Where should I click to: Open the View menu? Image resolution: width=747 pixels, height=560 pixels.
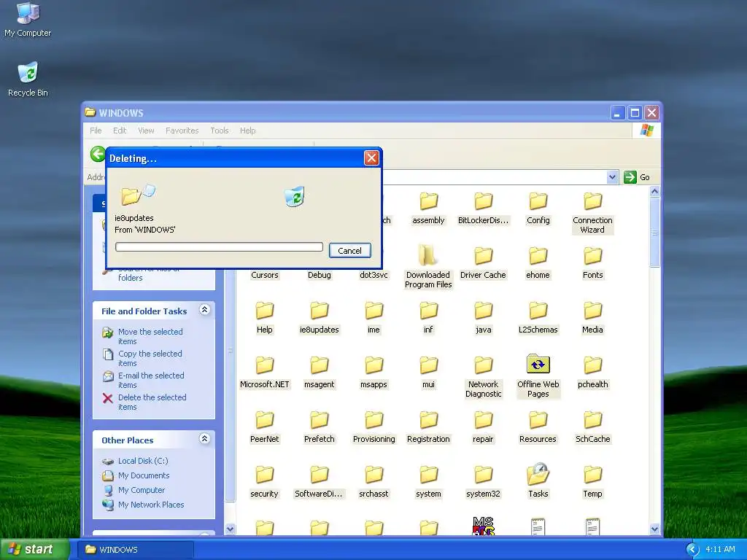146,131
